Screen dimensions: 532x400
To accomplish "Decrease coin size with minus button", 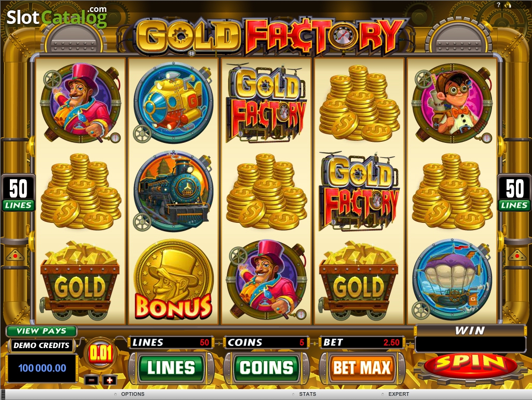I will [91, 380].
